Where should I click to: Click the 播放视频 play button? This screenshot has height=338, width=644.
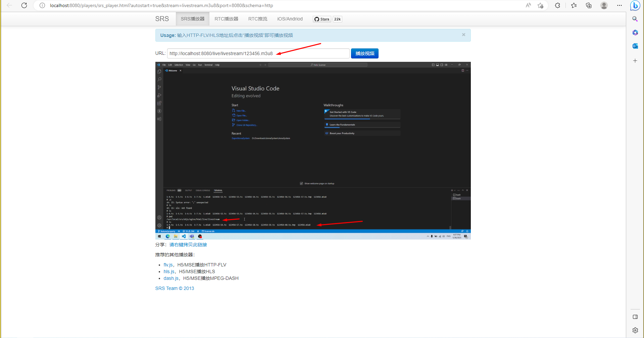tap(365, 53)
